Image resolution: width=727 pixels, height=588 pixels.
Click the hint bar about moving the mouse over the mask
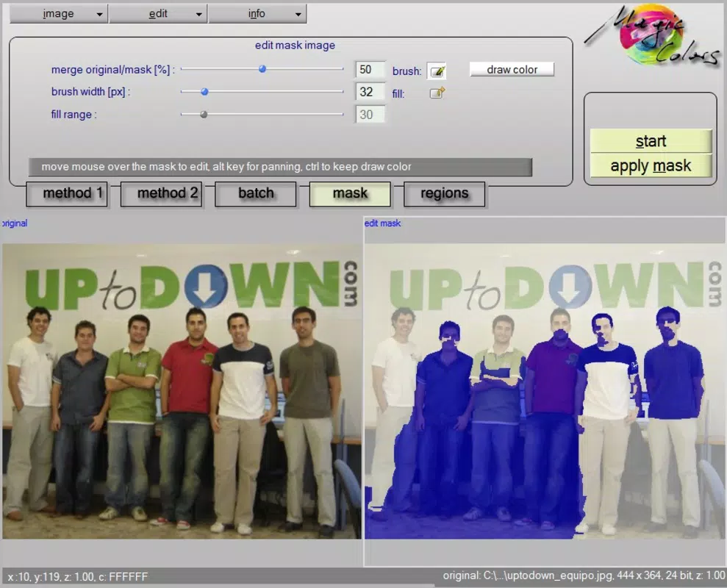click(x=280, y=167)
